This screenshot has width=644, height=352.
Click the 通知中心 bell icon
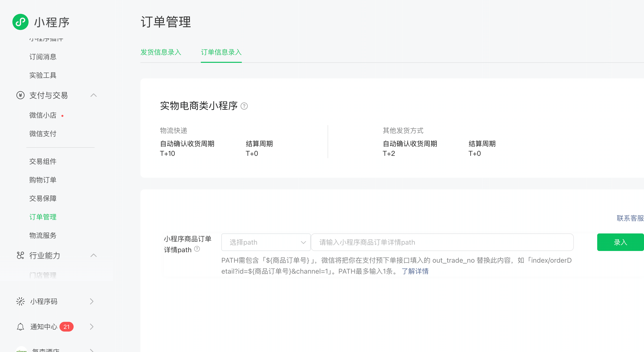point(20,326)
